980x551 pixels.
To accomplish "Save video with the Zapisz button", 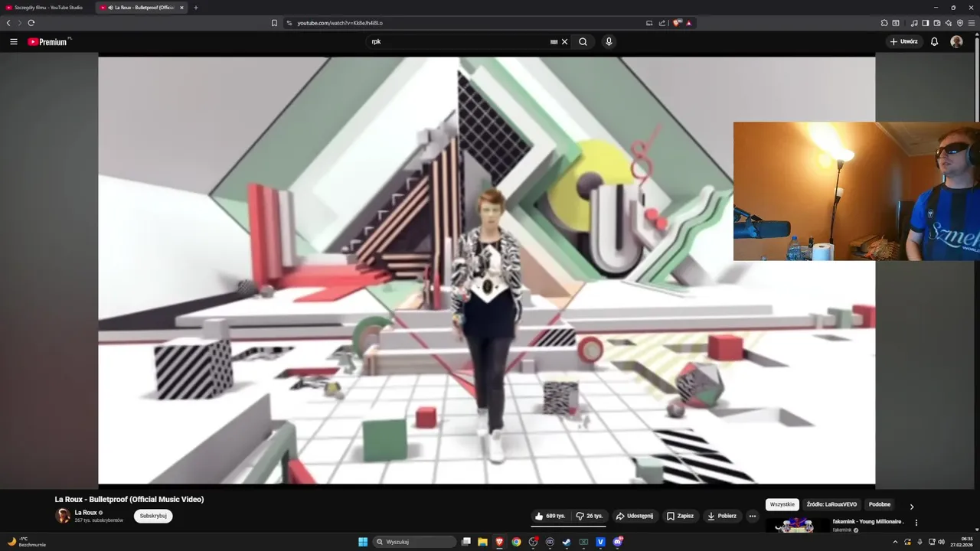I will click(680, 516).
